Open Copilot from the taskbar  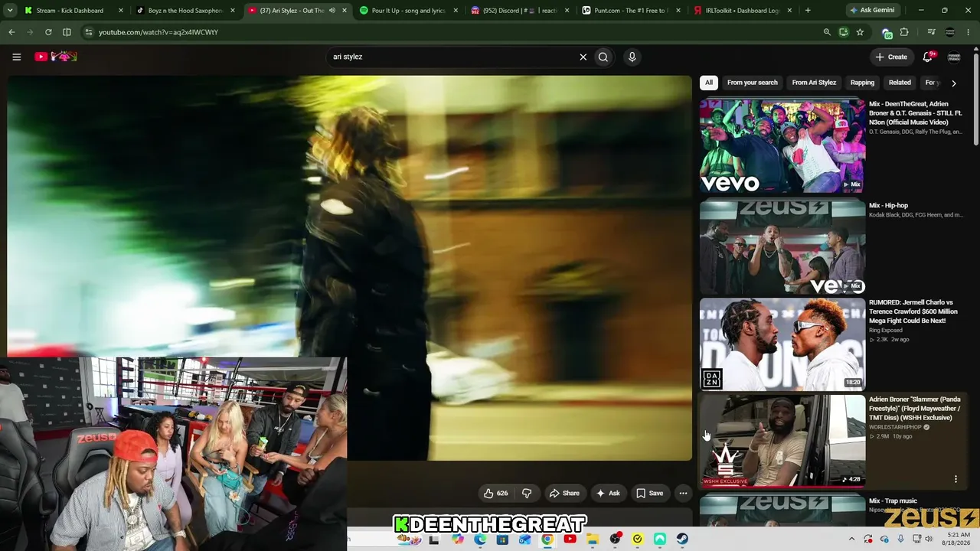click(x=458, y=539)
